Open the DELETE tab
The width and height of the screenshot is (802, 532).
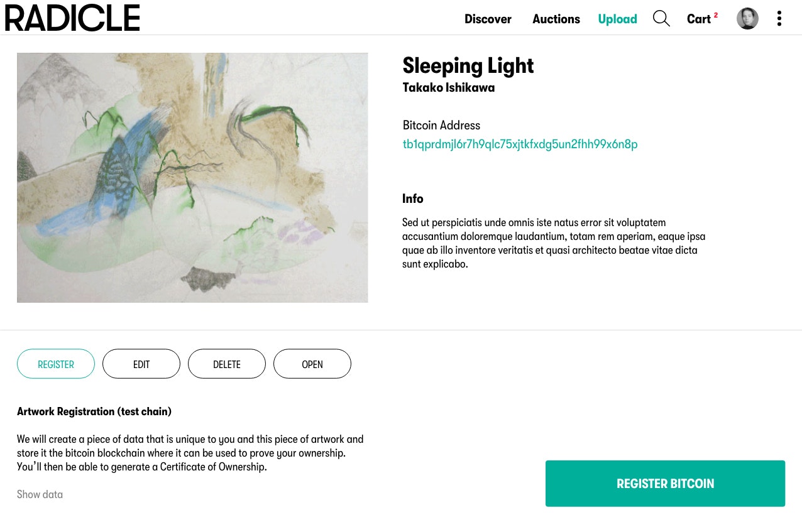coord(226,364)
